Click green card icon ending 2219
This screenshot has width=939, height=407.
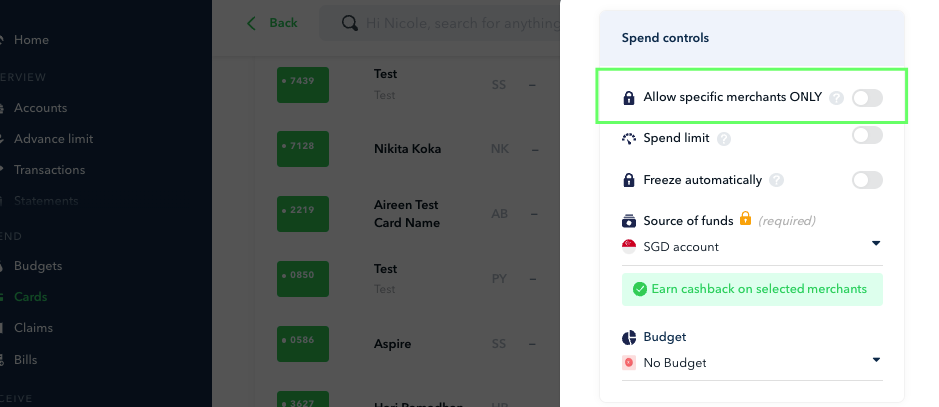[303, 213]
